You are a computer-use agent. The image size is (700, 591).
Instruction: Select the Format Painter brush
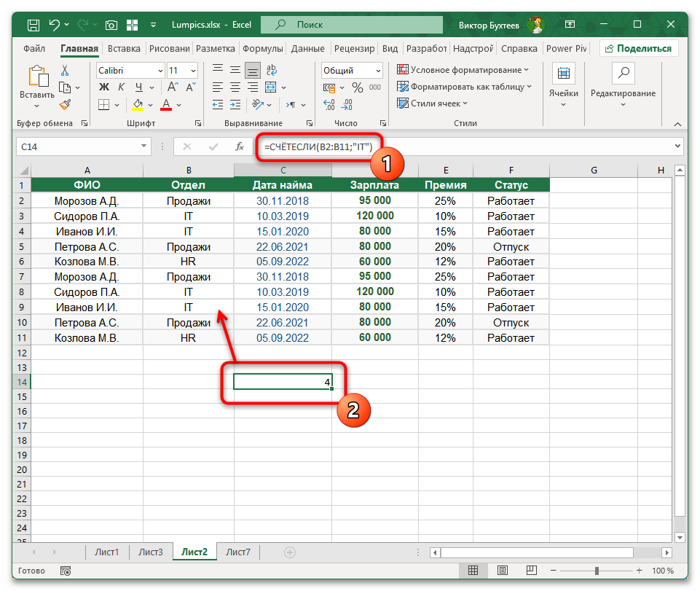pyautogui.click(x=65, y=105)
